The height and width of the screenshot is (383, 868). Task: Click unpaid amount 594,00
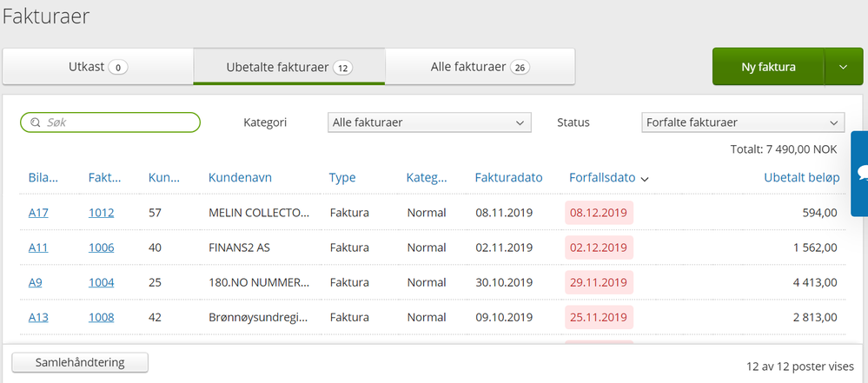(x=819, y=213)
